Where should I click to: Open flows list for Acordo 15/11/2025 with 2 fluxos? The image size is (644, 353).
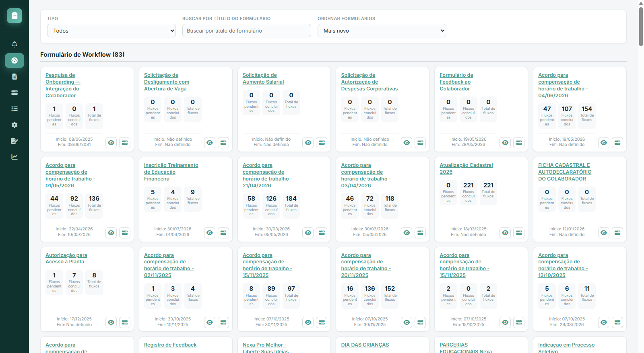click(519, 322)
